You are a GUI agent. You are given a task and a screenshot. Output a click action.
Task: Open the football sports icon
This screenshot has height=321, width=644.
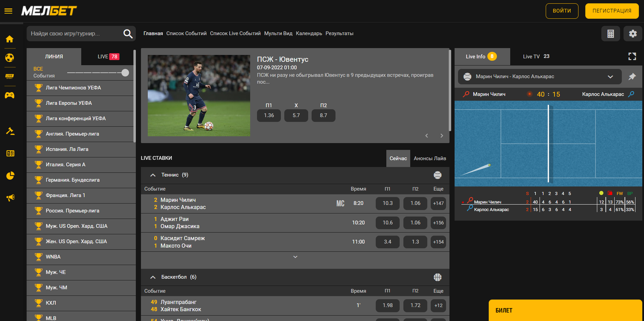(9, 58)
